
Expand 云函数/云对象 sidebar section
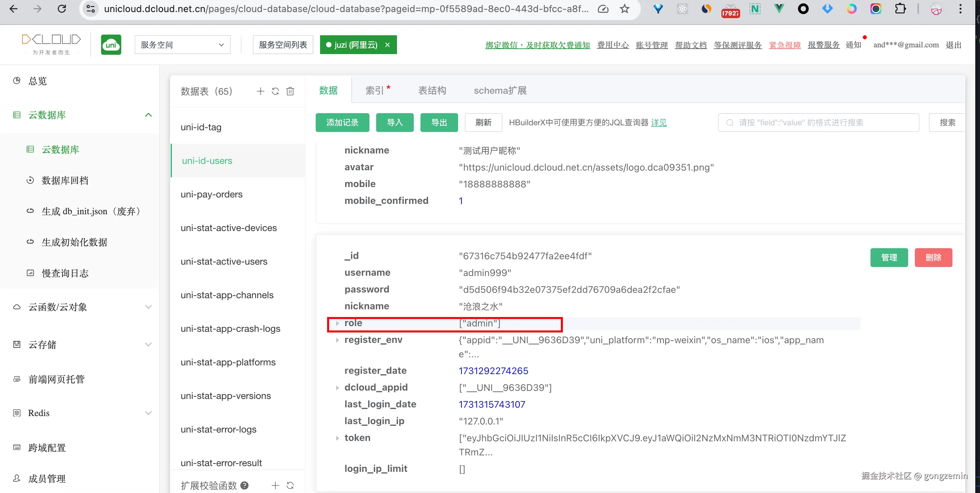coord(148,307)
